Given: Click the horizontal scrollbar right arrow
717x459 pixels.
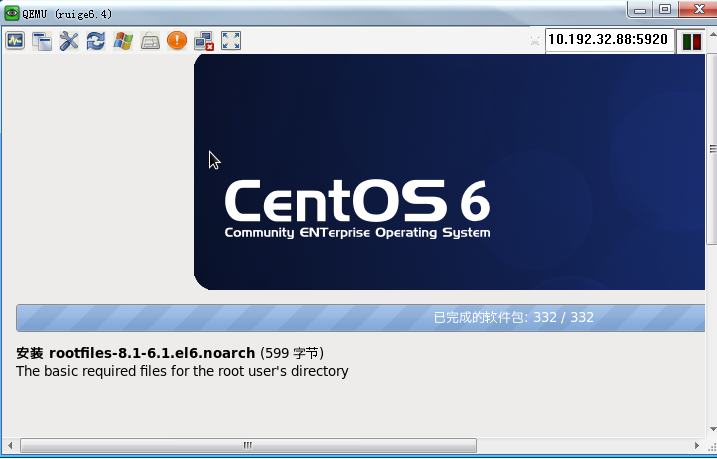Looking at the screenshot, I should (x=696, y=445).
